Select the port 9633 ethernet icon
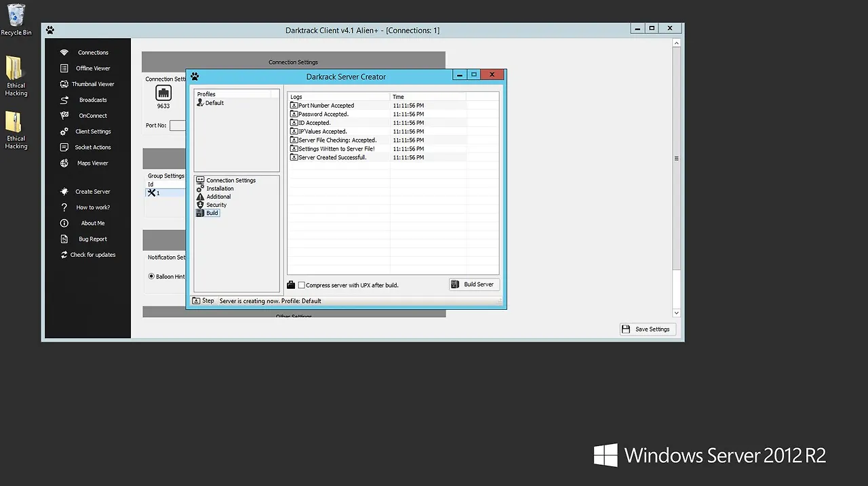 coord(163,94)
